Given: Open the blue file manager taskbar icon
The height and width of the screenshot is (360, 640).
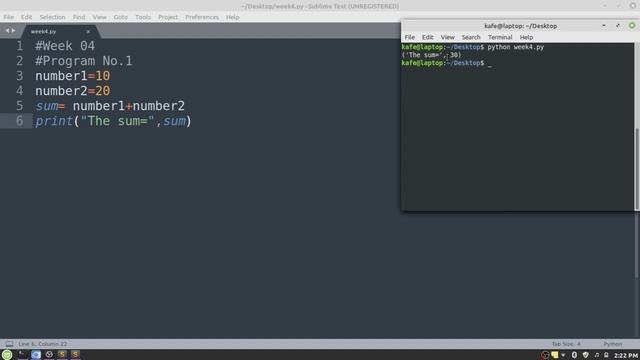Looking at the screenshot, I should [x=36, y=355].
